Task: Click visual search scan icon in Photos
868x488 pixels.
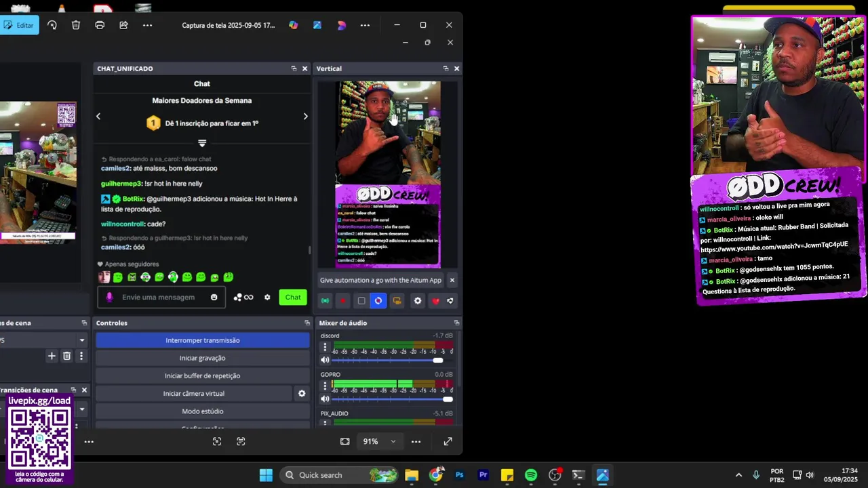Action: [217, 441]
